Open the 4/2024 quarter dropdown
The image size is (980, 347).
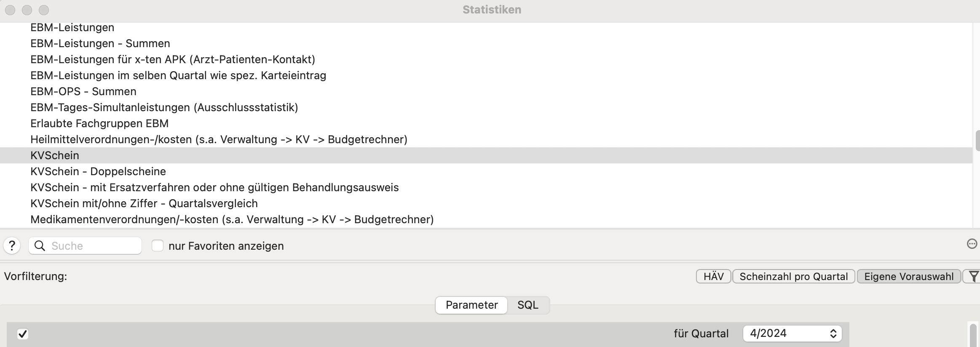[x=792, y=334]
